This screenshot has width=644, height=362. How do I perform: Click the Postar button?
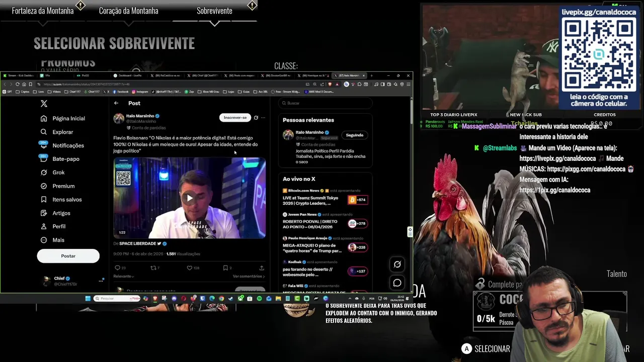pyautogui.click(x=68, y=256)
